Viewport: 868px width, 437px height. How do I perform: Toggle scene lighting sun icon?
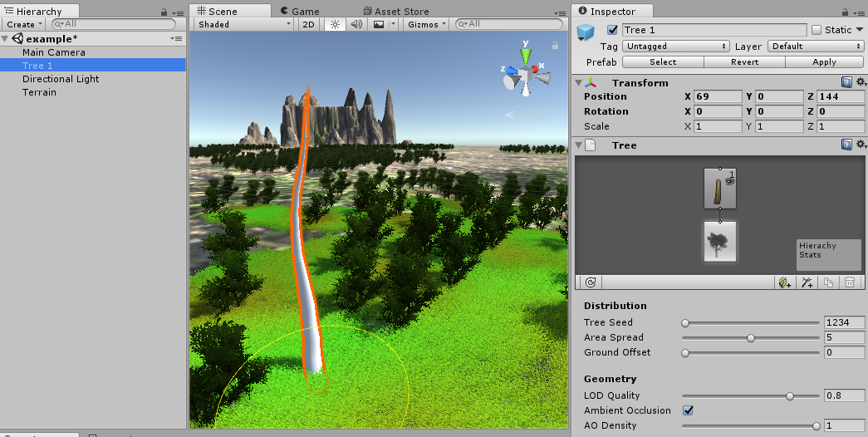click(x=336, y=24)
